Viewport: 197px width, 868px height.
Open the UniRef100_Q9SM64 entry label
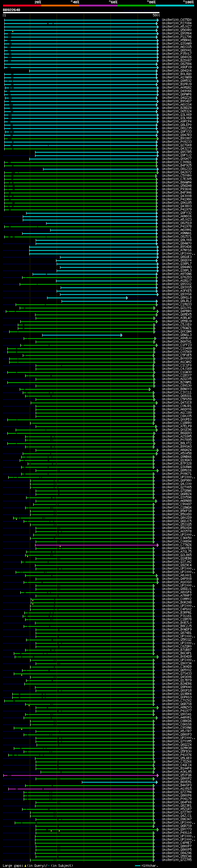[x=177, y=33]
